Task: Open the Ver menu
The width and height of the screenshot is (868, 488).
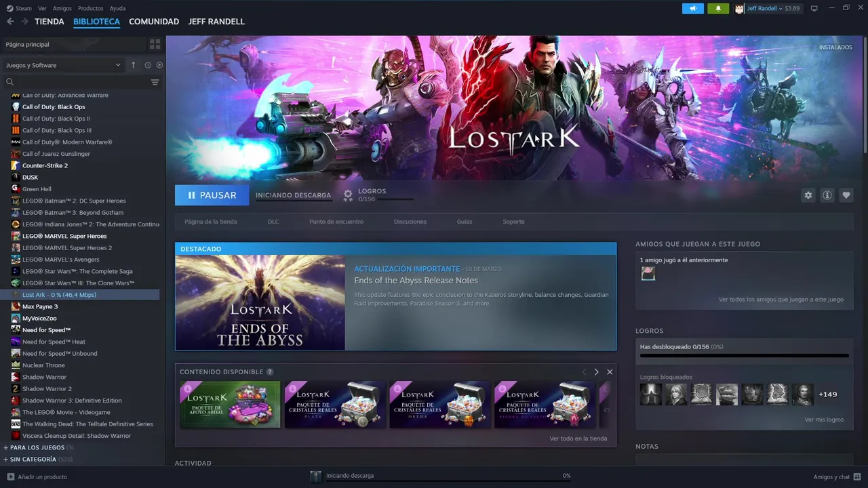Action: 42,8
